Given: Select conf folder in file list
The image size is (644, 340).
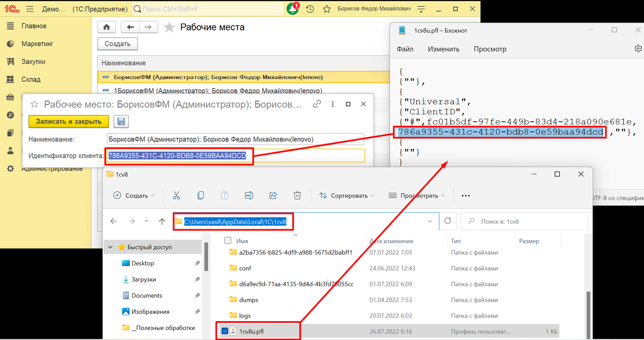Looking at the screenshot, I should [x=245, y=268].
